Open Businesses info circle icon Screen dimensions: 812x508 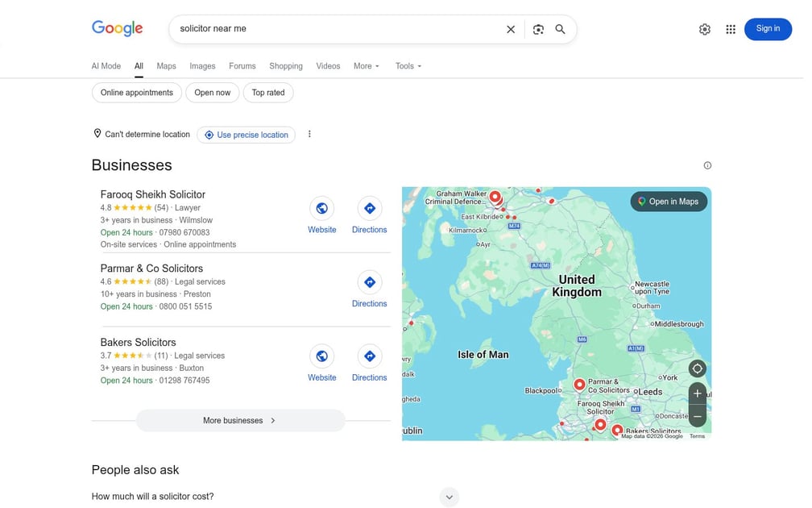click(707, 165)
